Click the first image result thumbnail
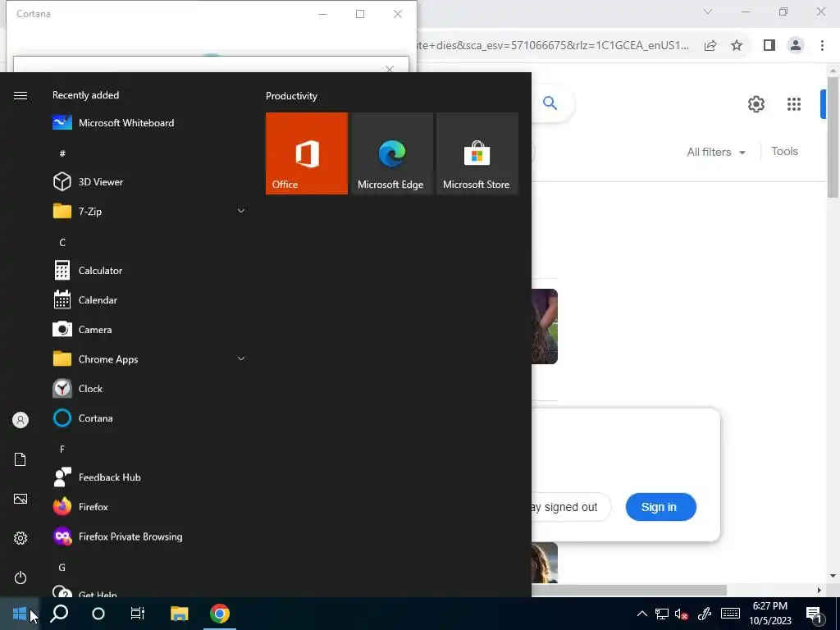The width and height of the screenshot is (840, 630). [545, 326]
